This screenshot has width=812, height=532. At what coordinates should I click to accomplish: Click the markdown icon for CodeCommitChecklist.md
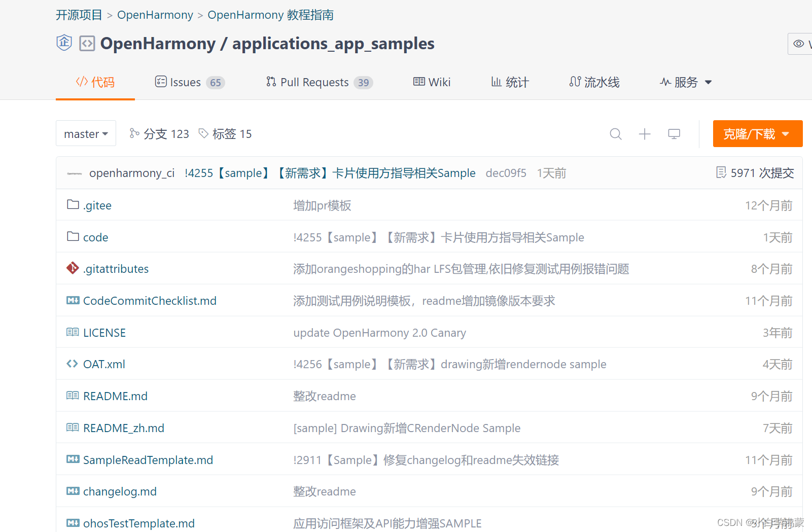click(73, 300)
